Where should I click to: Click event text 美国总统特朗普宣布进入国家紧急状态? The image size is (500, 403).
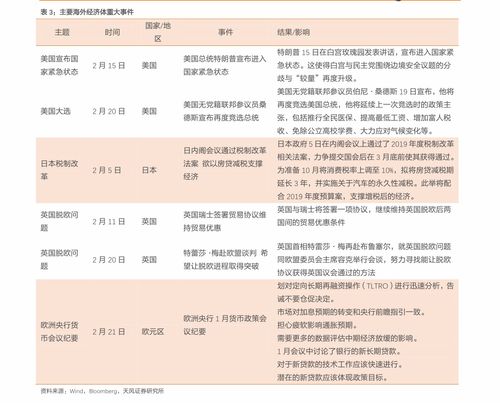pos(225,65)
